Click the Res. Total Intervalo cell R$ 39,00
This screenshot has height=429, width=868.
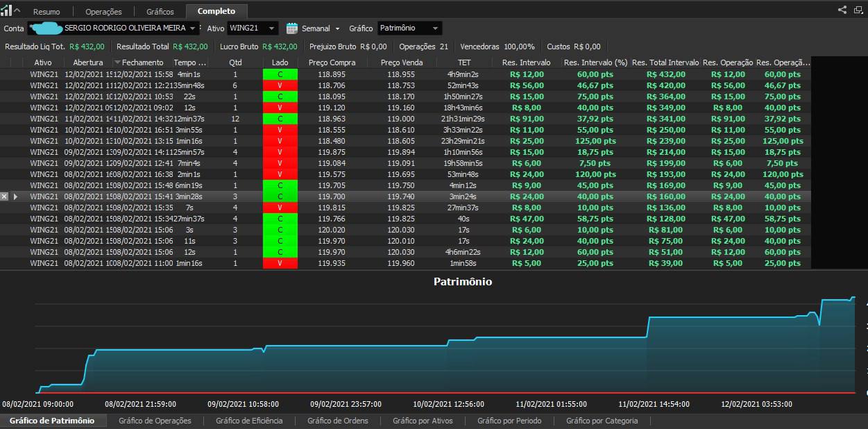(x=665, y=263)
